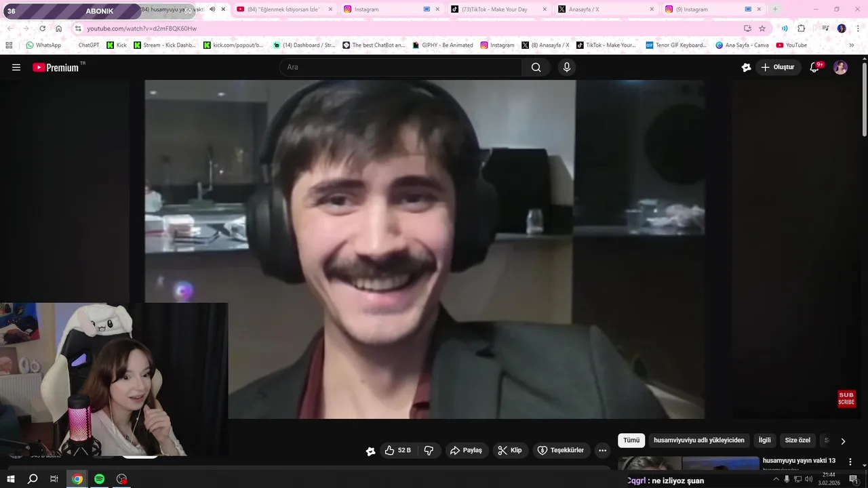Mute the active tab speaker icon
The height and width of the screenshot is (488, 868).
tap(212, 9)
